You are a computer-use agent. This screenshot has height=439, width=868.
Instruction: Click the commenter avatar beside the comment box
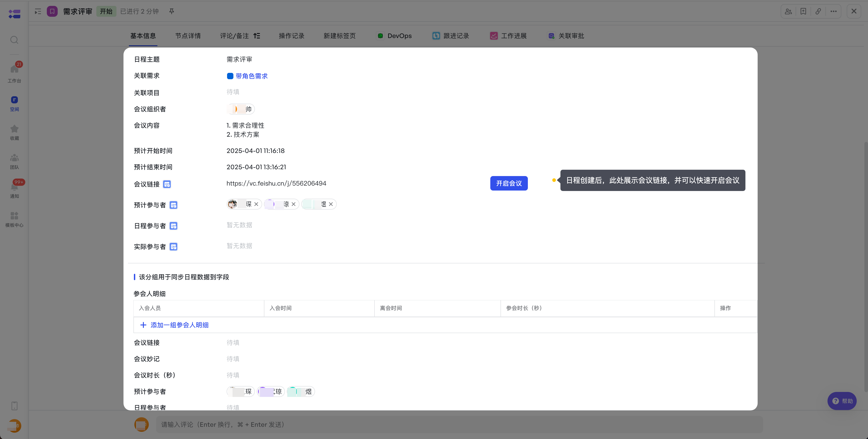pyautogui.click(x=142, y=425)
